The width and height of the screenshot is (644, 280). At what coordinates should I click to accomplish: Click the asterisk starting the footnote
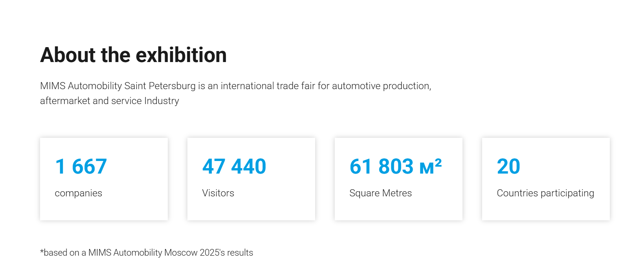click(42, 251)
